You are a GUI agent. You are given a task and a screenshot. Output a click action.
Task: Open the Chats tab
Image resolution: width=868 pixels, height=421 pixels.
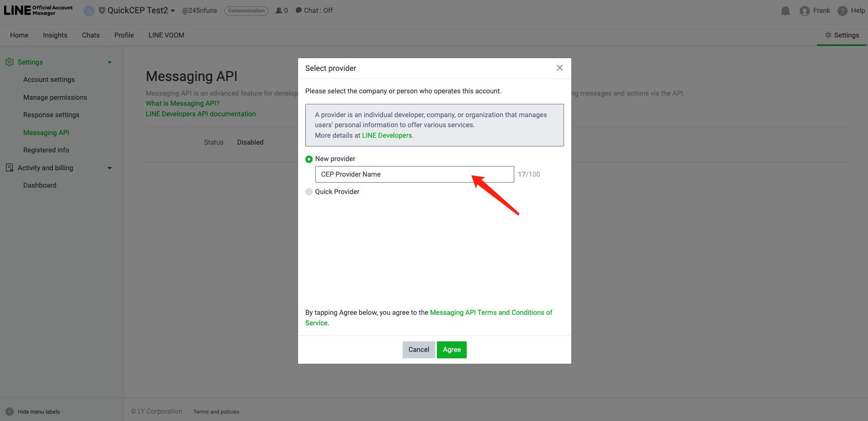click(91, 35)
